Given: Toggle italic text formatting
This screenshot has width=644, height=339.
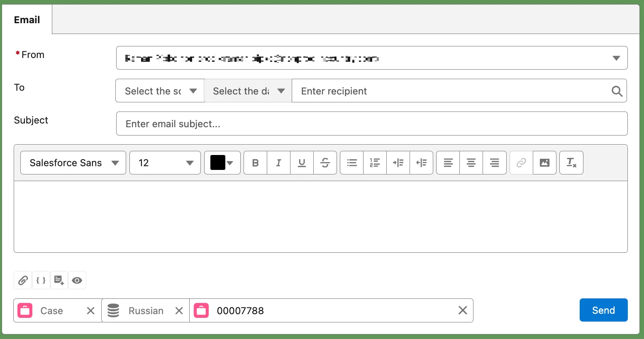Looking at the screenshot, I should (278, 163).
